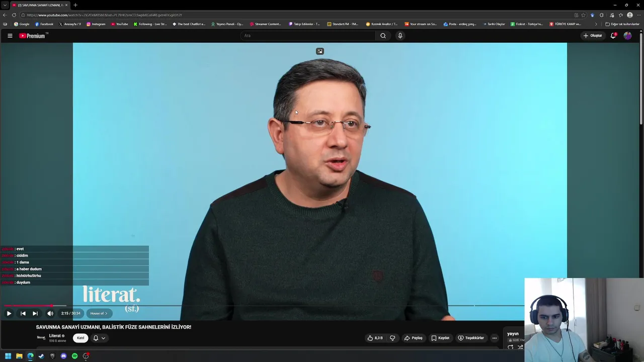Open File Explorer from taskbar
Screen dimensions: 644x362
(19, 356)
